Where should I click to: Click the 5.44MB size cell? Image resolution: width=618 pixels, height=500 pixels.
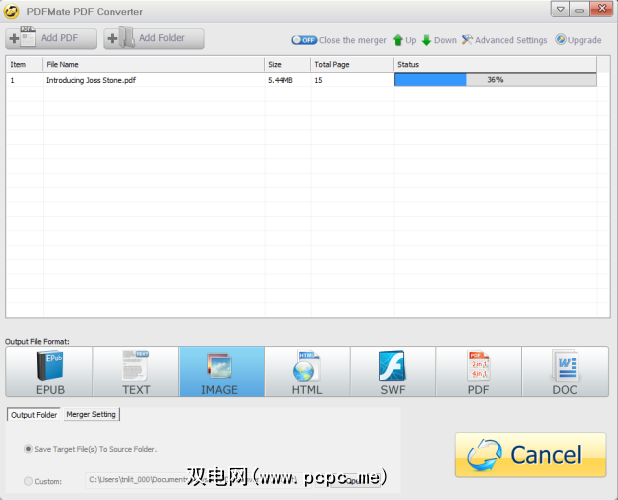280,80
